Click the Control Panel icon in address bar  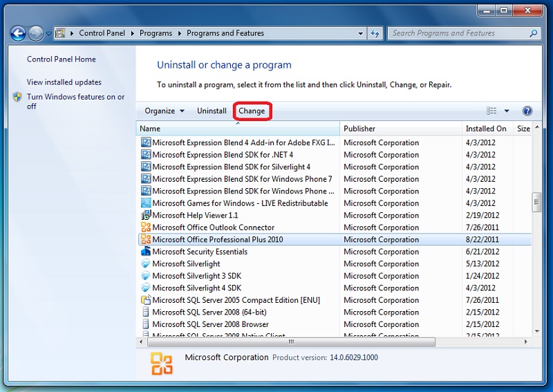(x=61, y=33)
